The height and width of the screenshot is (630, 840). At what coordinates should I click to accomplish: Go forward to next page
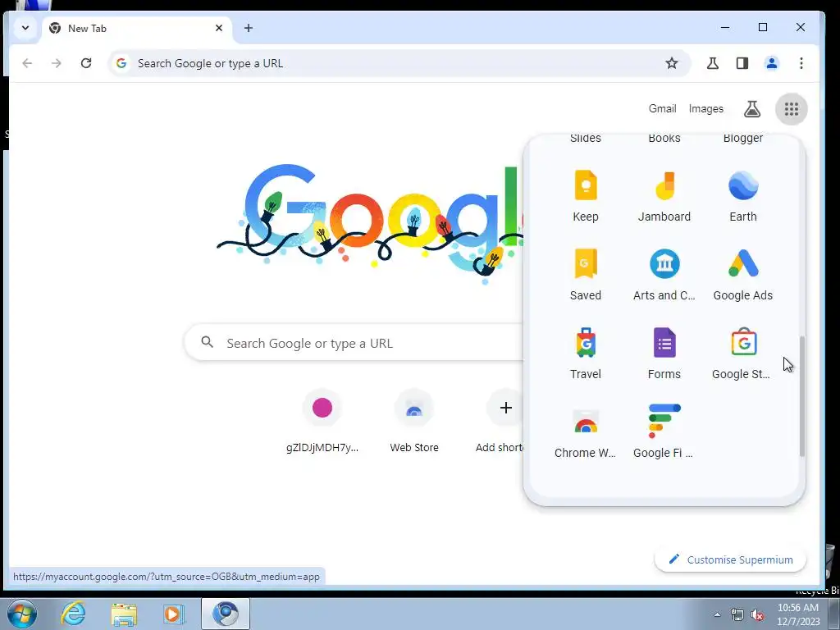click(57, 63)
